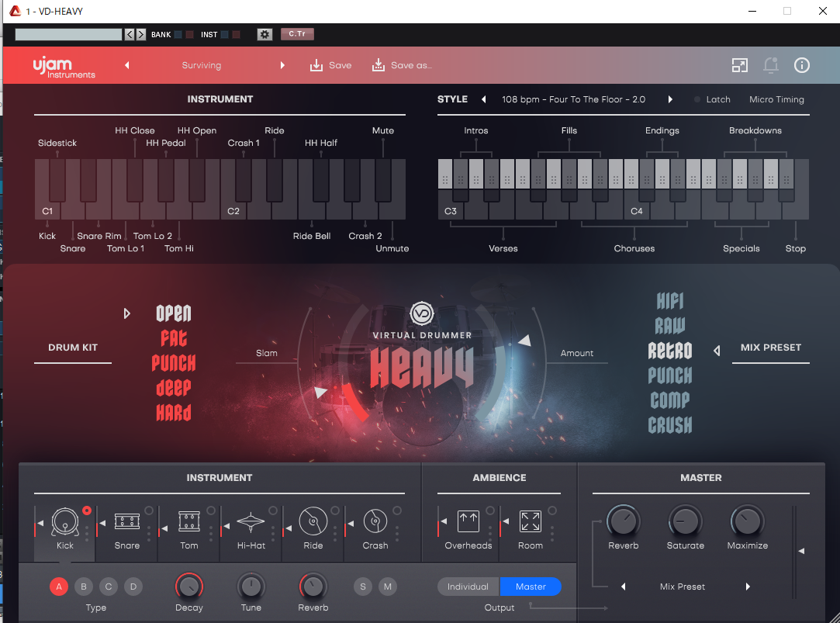Screen dimensions: 840x623
Task: Select the Kick drum channel icon
Action: tap(65, 521)
